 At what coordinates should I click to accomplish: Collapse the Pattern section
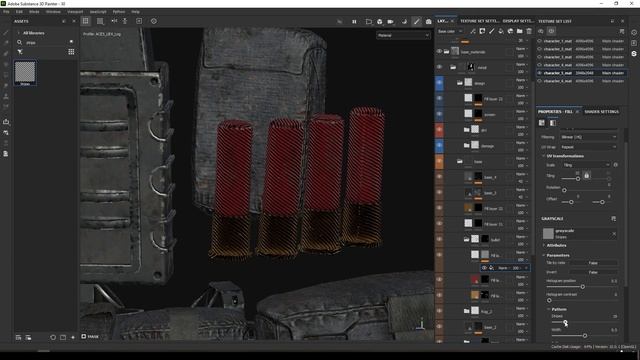pyautogui.click(x=549, y=309)
